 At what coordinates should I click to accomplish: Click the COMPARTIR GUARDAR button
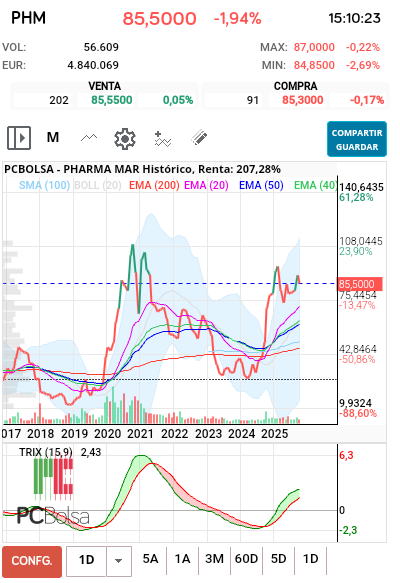pos(357,139)
